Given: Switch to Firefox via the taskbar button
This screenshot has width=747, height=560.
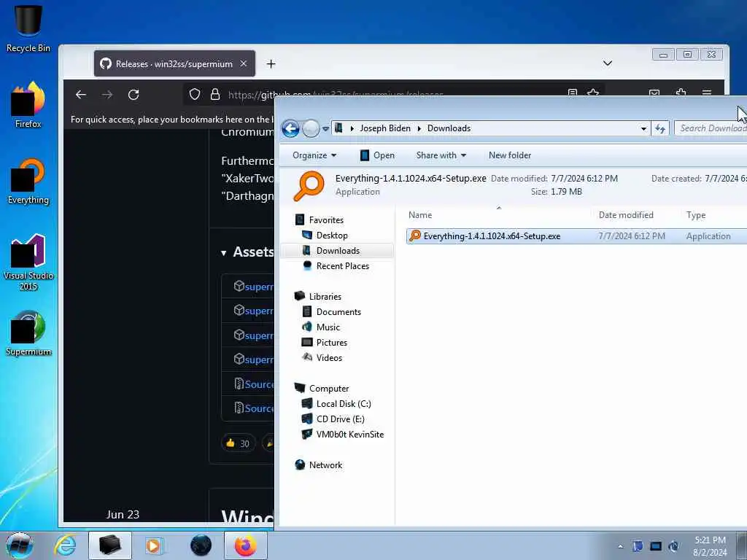Looking at the screenshot, I should 245,545.
